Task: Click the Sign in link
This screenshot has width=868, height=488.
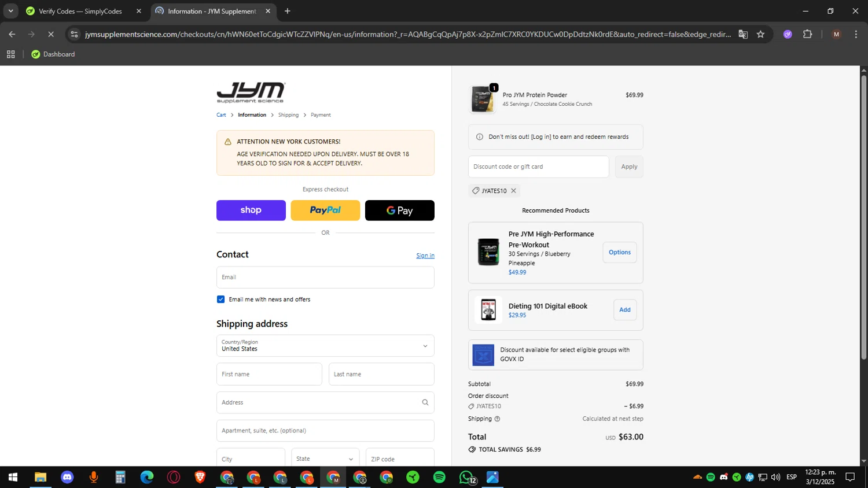Action: coord(425,256)
